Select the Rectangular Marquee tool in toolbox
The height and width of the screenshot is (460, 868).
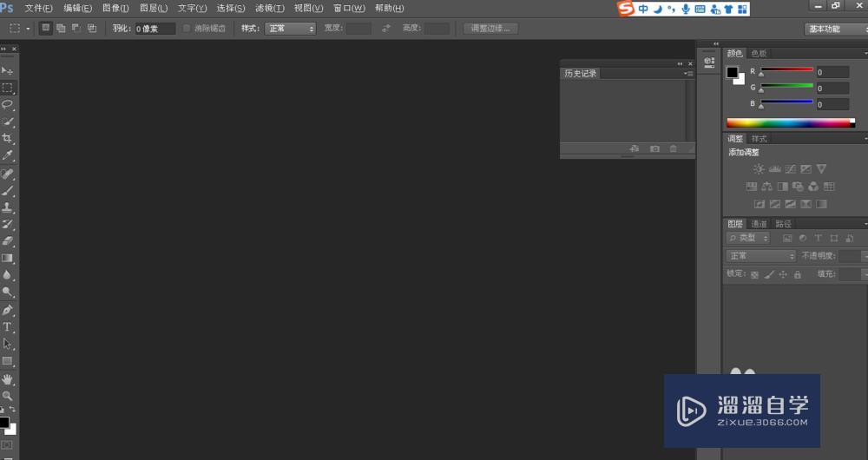tap(7, 88)
